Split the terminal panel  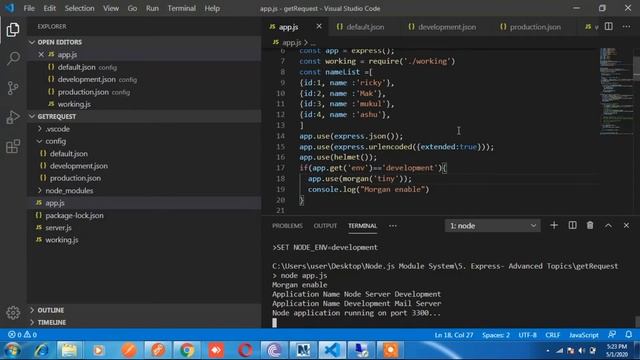click(572, 225)
